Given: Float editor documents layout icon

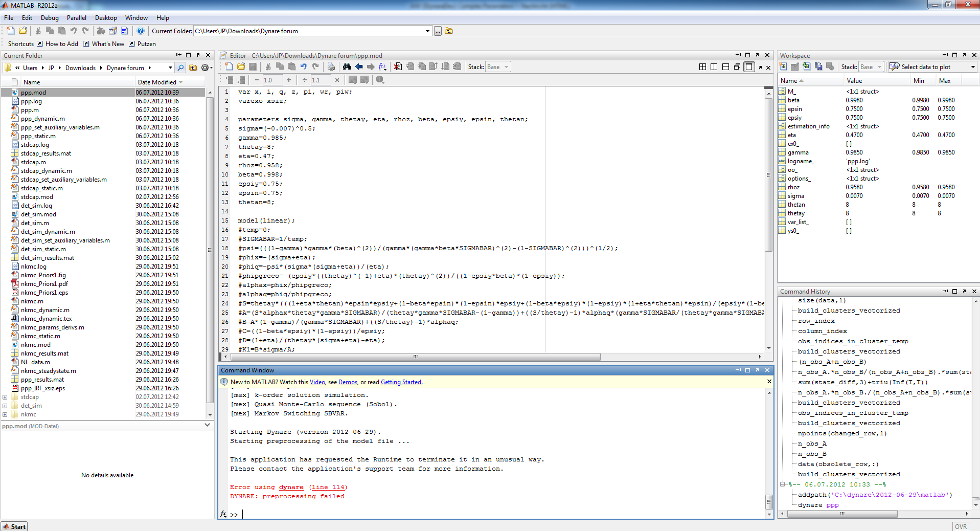Looking at the screenshot, I should 737,67.
